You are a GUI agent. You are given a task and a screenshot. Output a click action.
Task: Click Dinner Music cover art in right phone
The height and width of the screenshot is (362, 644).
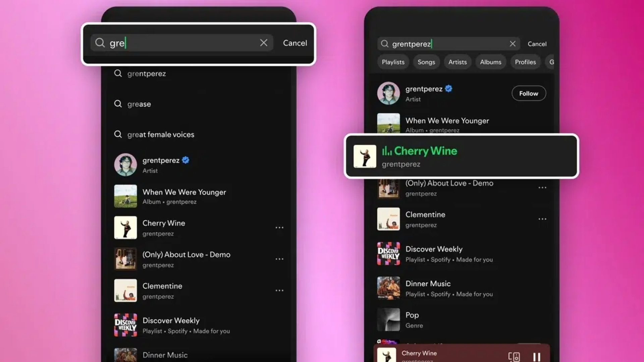pos(388,288)
